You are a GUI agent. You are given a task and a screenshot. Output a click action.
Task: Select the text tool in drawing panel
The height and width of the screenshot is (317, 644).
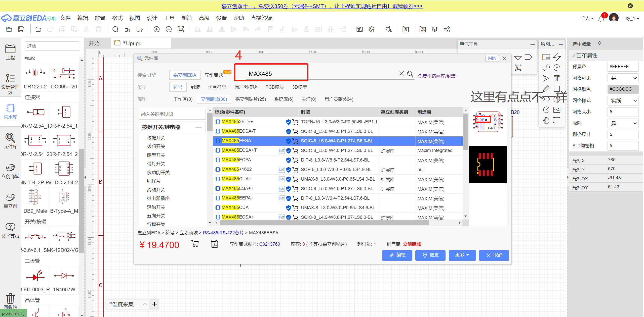click(557, 78)
